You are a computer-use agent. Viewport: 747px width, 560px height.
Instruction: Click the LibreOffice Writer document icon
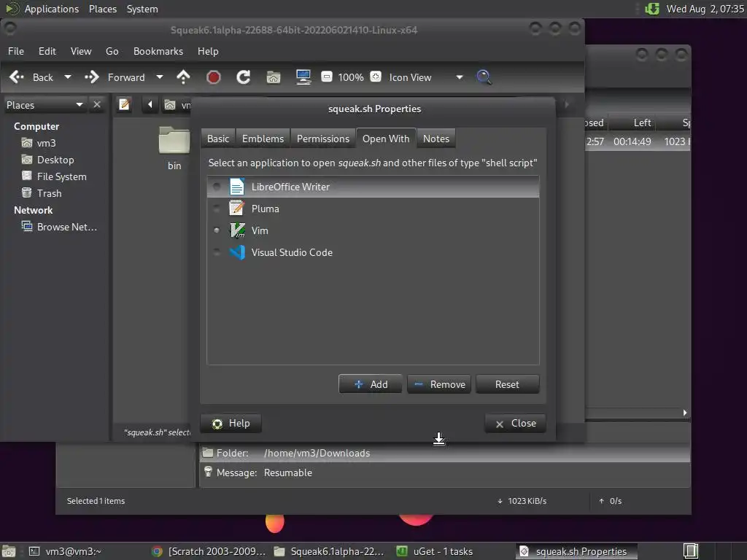click(x=237, y=187)
